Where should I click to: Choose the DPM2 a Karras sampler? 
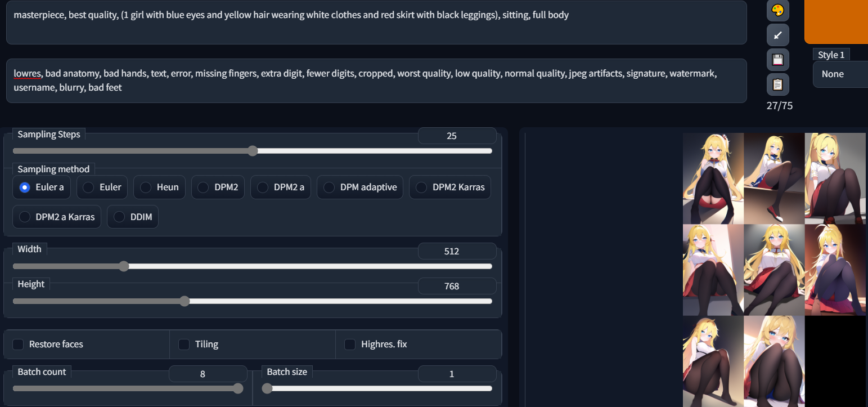pos(57,217)
